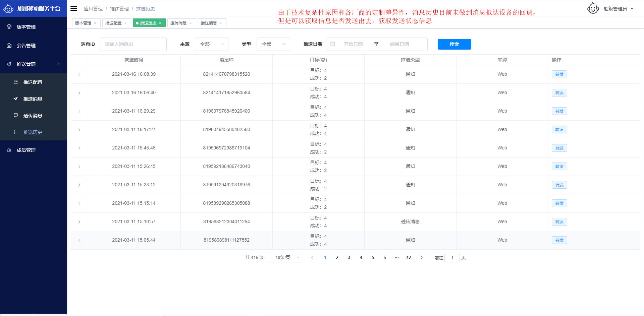Click the 透传消息 chat bubble icon
Screen dimensions: 644x316
coord(16,115)
